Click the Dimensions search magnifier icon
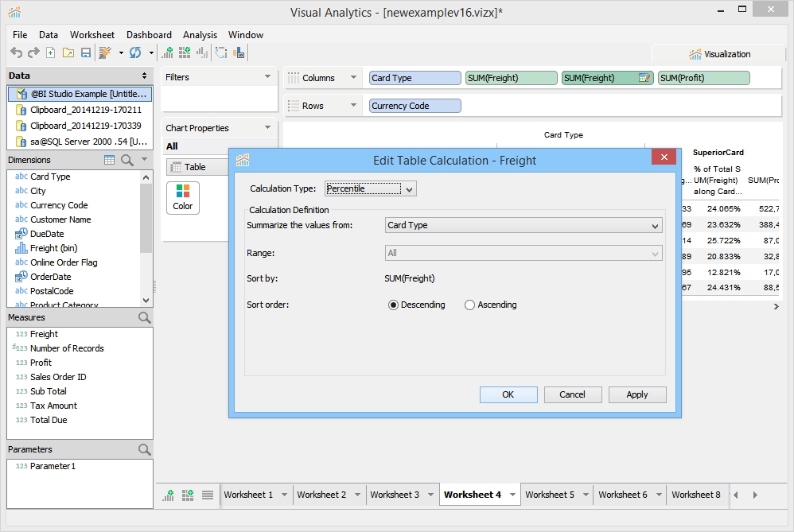794x532 pixels. click(127, 160)
